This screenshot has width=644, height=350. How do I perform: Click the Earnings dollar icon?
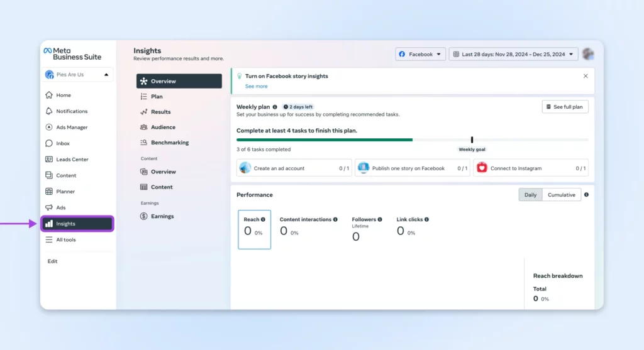tap(144, 216)
